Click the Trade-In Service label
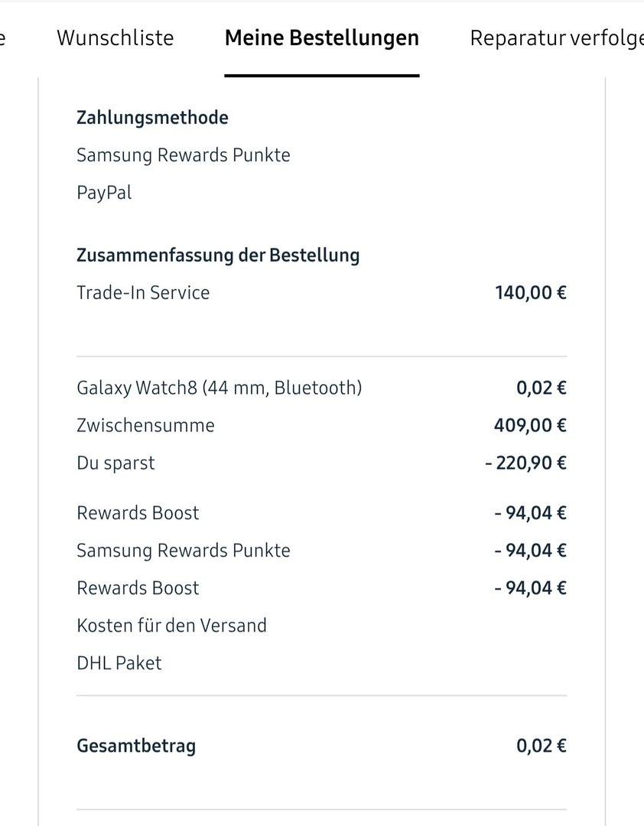 143,292
